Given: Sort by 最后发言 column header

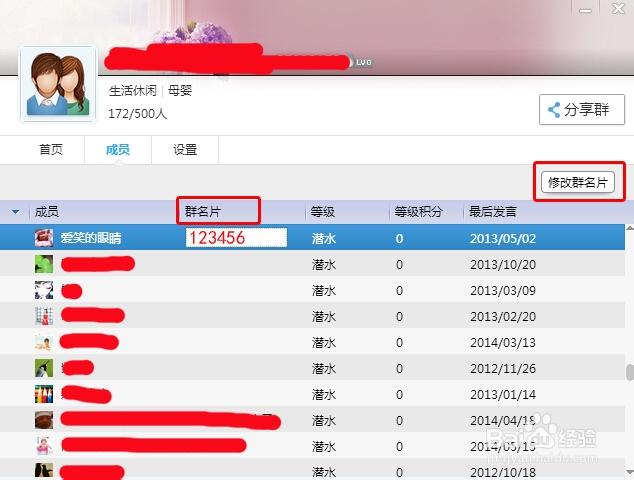Looking at the screenshot, I should click(492, 211).
